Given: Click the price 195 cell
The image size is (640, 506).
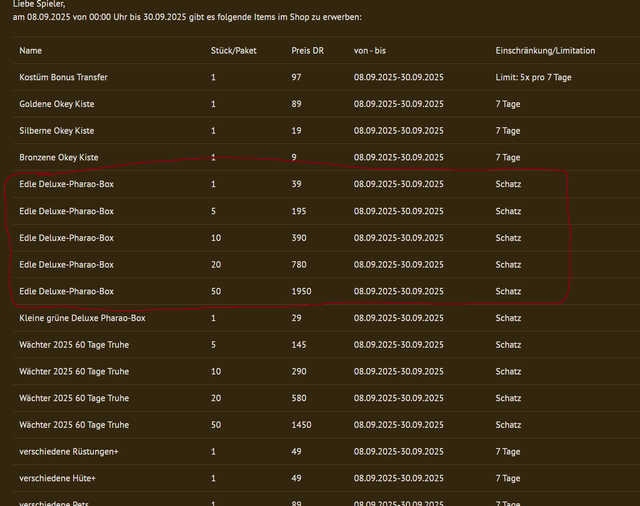Looking at the screenshot, I should [x=299, y=211].
